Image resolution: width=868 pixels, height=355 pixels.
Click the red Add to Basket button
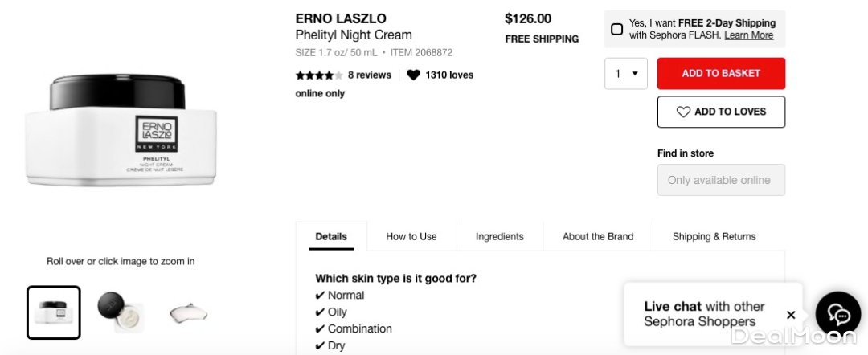(721, 74)
